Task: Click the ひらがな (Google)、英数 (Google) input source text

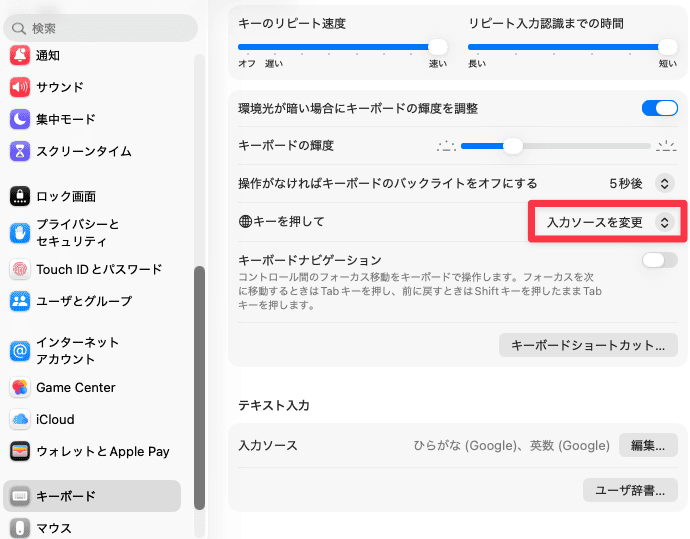Action: tap(511, 445)
